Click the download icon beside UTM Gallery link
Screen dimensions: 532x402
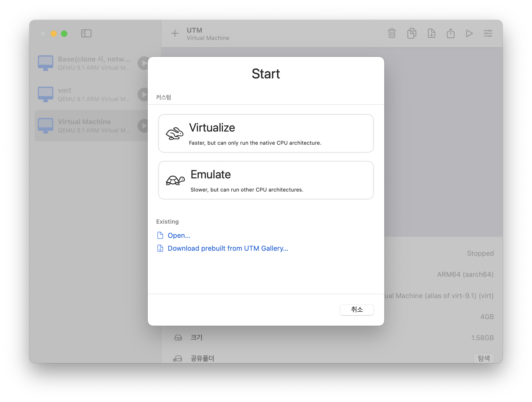(x=160, y=248)
